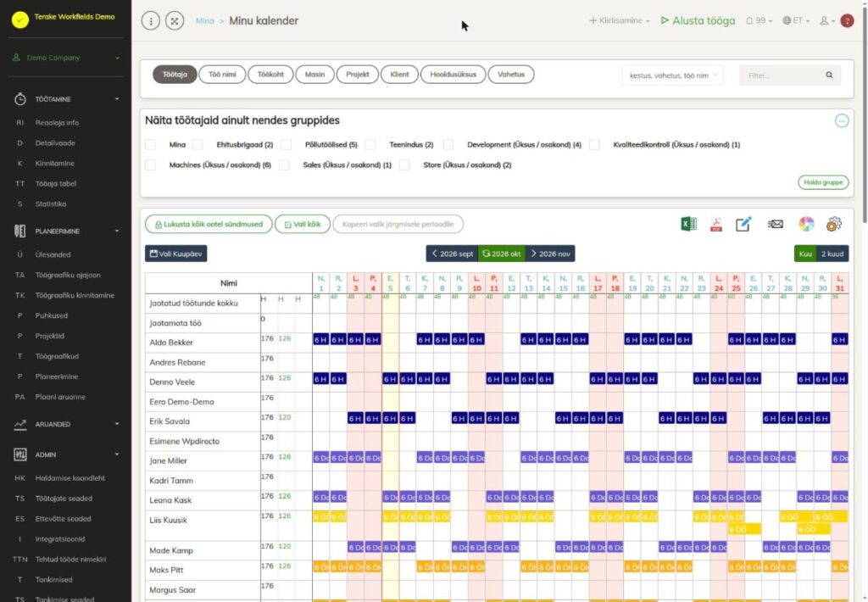The image size is (868, 602).
Task: Enable the Ehitusbrigaad (2) checkbox
Action: click(198, 144)
